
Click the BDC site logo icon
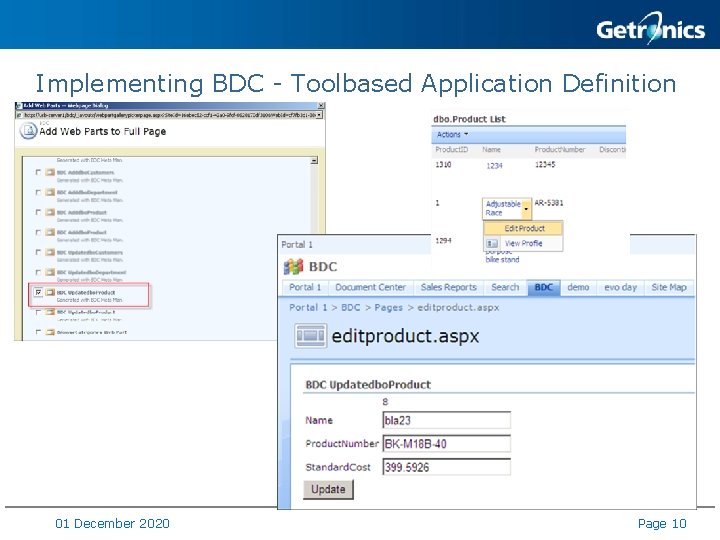pos(293,266)
